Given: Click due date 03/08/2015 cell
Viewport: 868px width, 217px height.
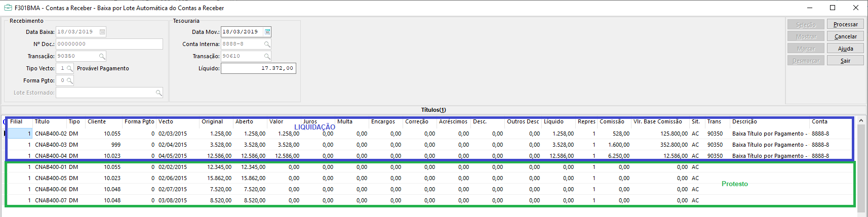Looking at the screenshot, I should (173, 200).
